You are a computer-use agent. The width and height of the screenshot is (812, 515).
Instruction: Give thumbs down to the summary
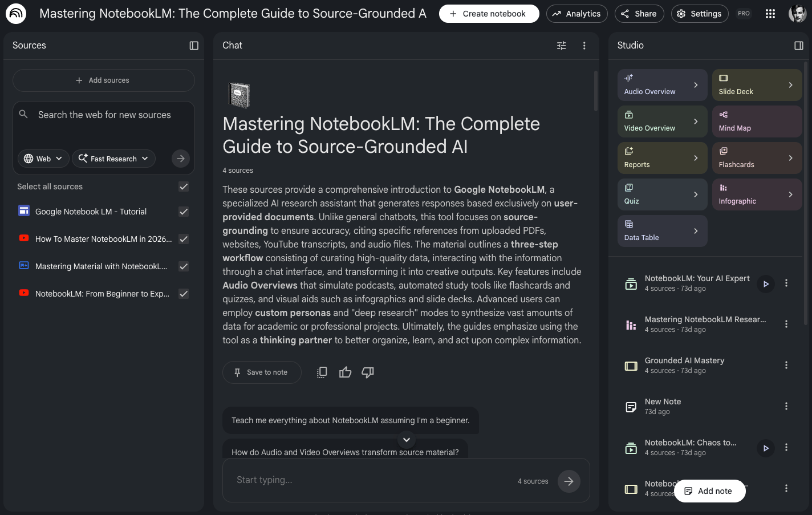pyautogui.click(x=368, y=372)
